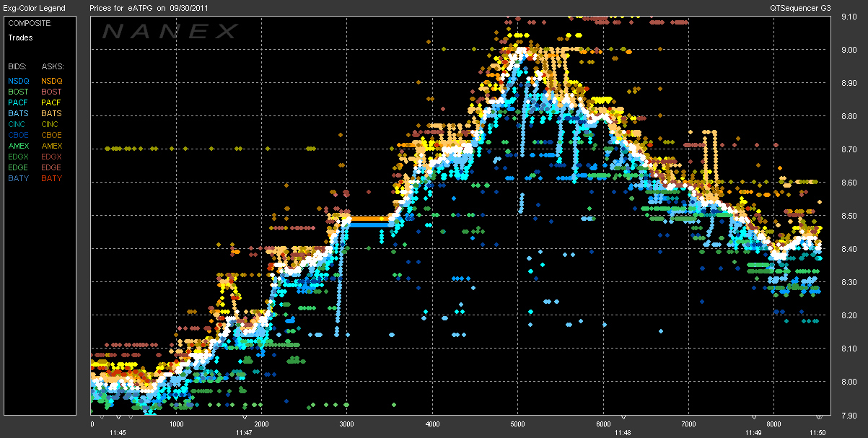Click the 3000 sequence axis label
Screen dimensions: 868x438
[346, 424]
